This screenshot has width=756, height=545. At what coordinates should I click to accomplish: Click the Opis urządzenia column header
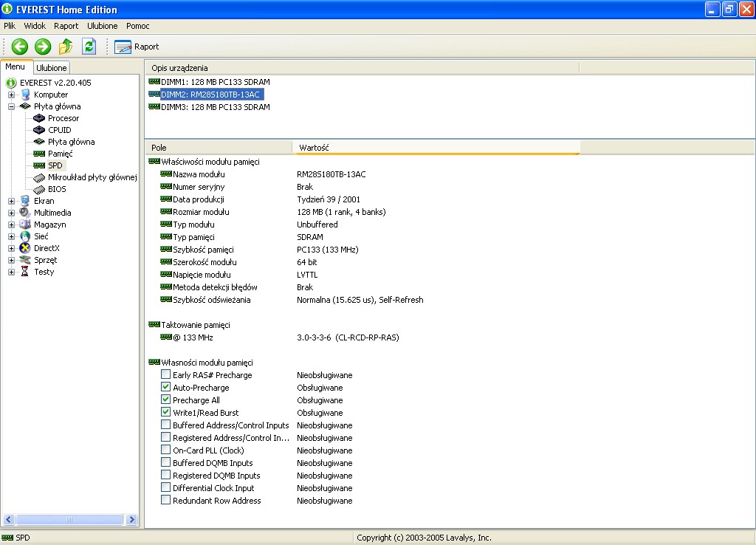362,68
